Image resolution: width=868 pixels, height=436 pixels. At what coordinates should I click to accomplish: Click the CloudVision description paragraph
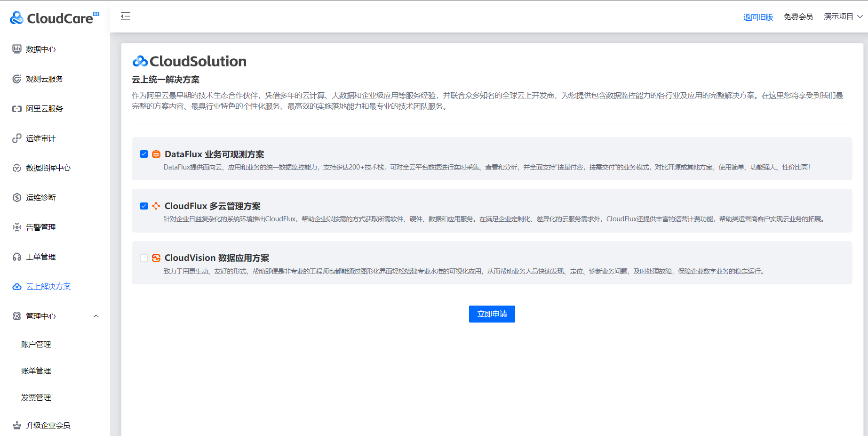tap(464, 271)
